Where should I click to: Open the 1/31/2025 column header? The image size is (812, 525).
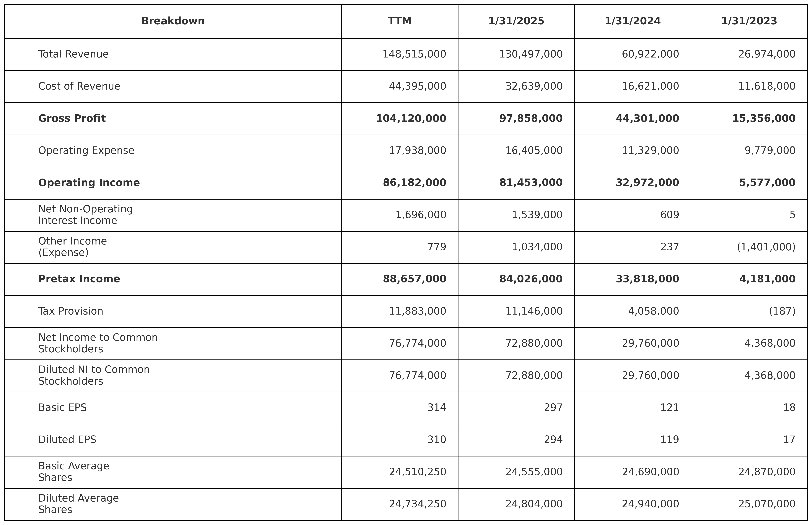coord(516,21)
